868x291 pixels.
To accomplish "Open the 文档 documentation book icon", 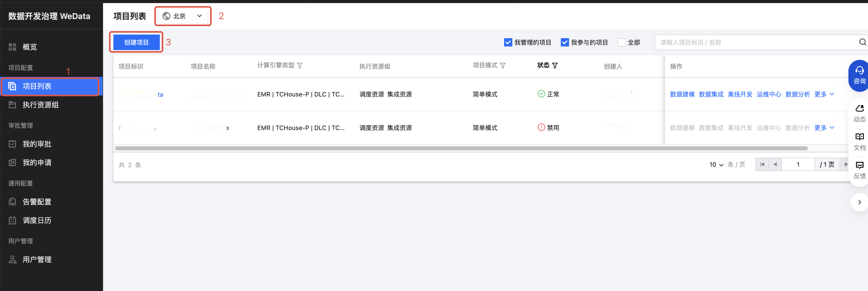I will (x=859, y=137).
